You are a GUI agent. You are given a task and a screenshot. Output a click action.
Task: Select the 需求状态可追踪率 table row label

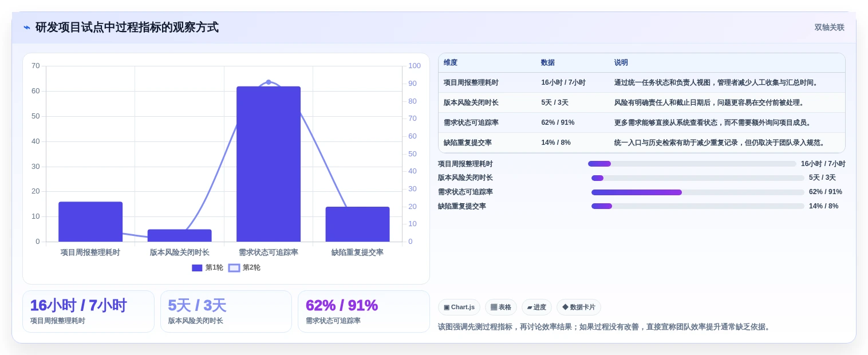coord(471,123)
